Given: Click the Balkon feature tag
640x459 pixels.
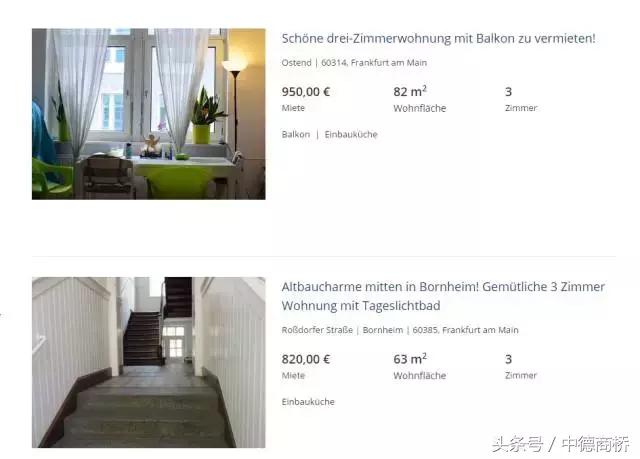Looking at the screenshot, I should [x=296, y=134].
